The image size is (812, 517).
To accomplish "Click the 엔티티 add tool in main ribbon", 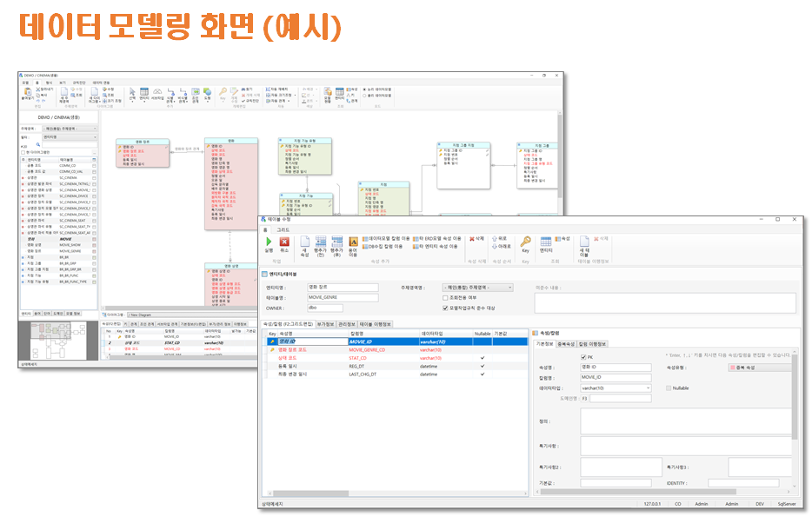I will click(x=144, y=92).
